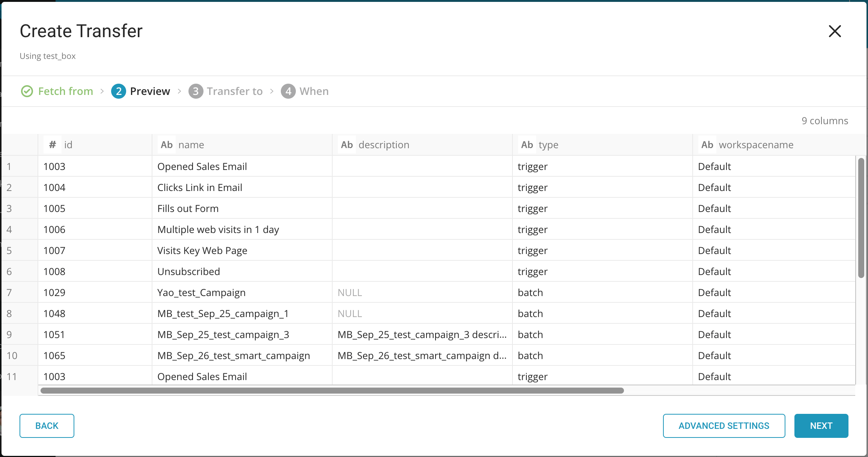
Task: Click the step 4 When circle icon
Action: coord(288,91)
